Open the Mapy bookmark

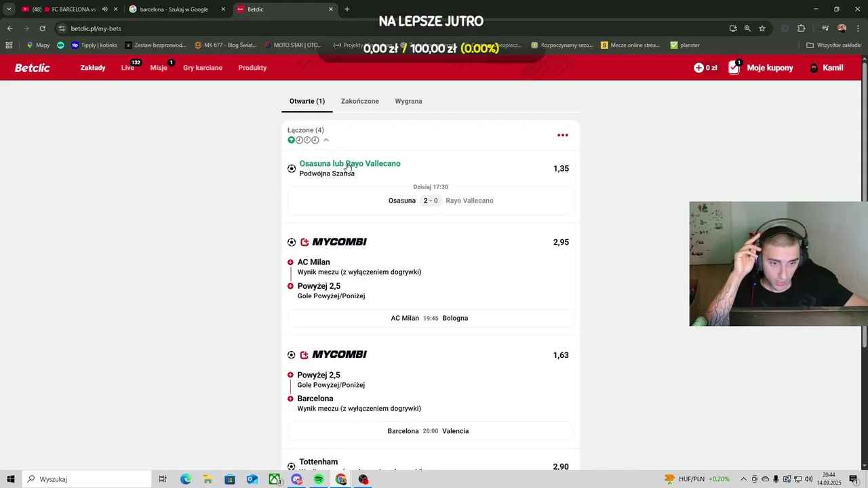click(x=38, y=45)
